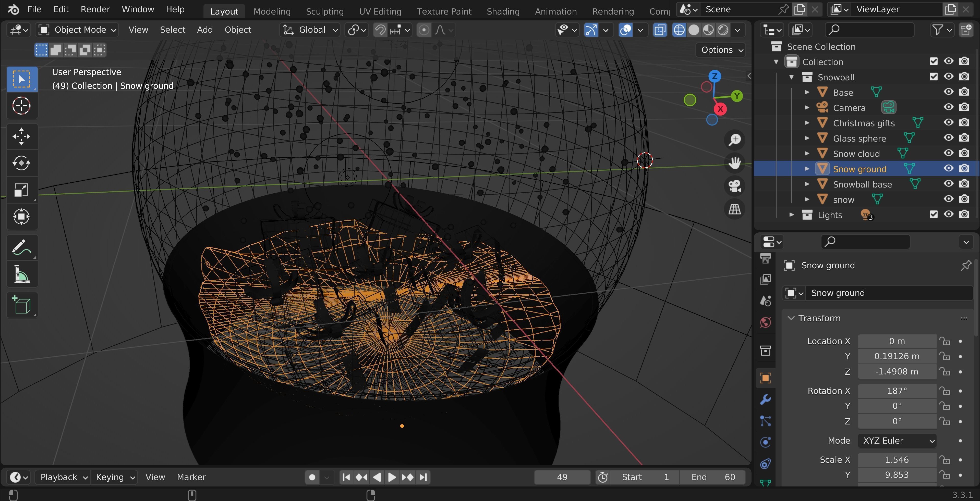Play animation in reverse
The image size is (980, 501).
(377, 477)
